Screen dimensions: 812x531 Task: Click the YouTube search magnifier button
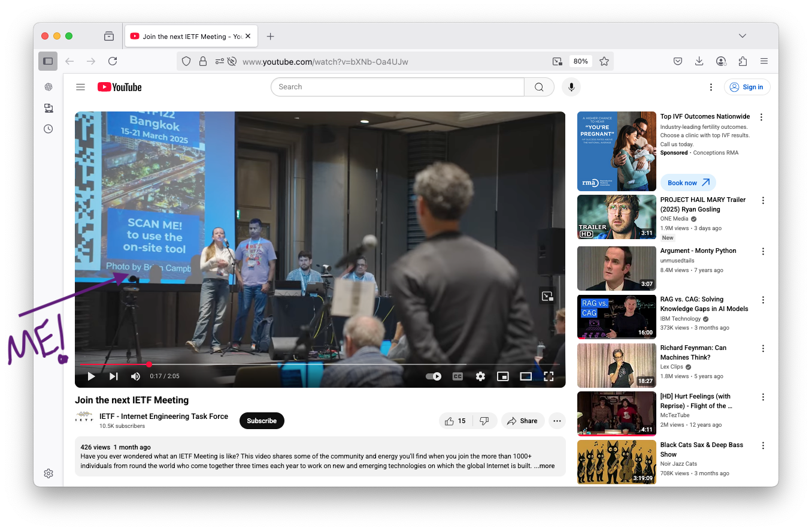(539, 87)
